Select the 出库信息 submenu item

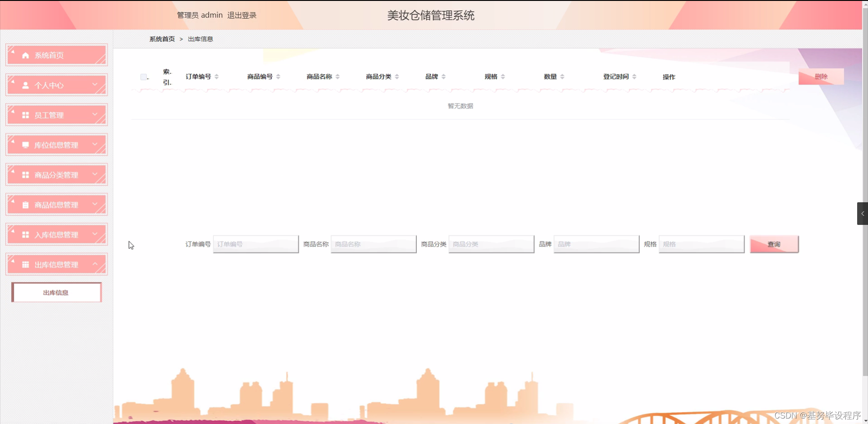pos(56,292)
